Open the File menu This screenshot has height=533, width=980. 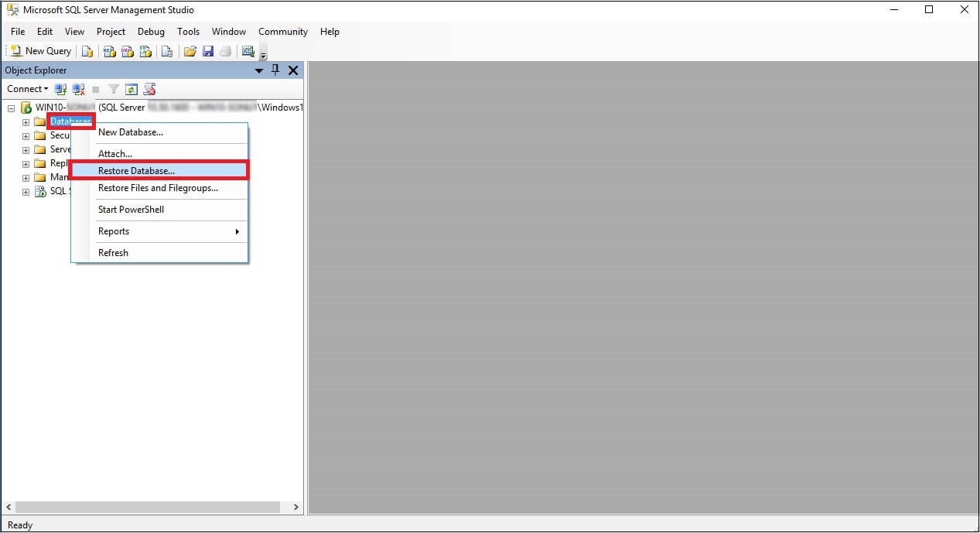coord(18,32)
